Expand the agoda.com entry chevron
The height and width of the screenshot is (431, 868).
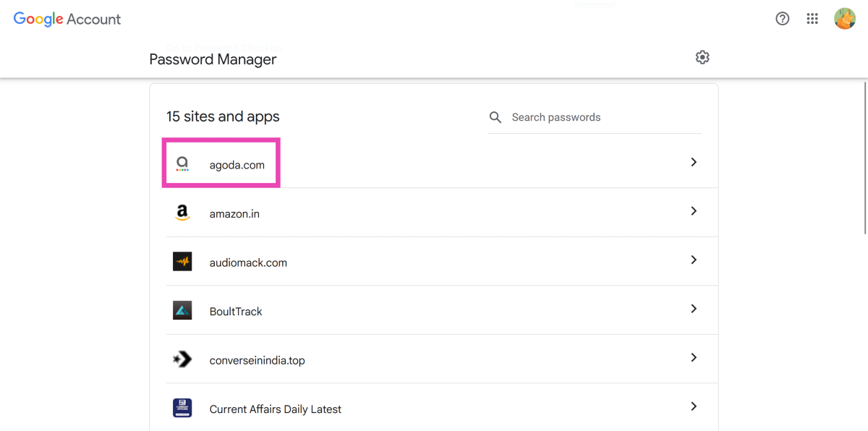(x=693, y=163)
